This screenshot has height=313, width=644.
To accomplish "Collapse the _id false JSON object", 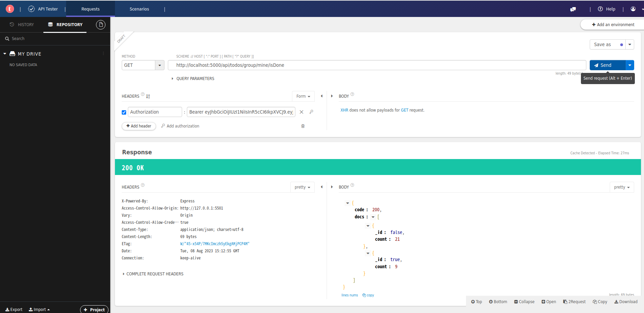I will (368, 226).
